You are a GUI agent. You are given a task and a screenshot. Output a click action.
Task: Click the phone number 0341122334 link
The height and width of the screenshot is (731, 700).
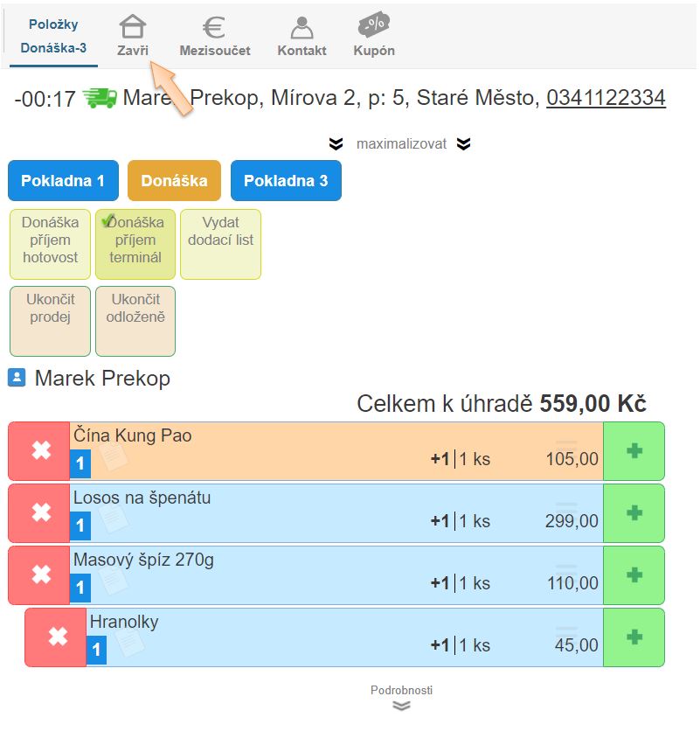(x=606, y=98)
